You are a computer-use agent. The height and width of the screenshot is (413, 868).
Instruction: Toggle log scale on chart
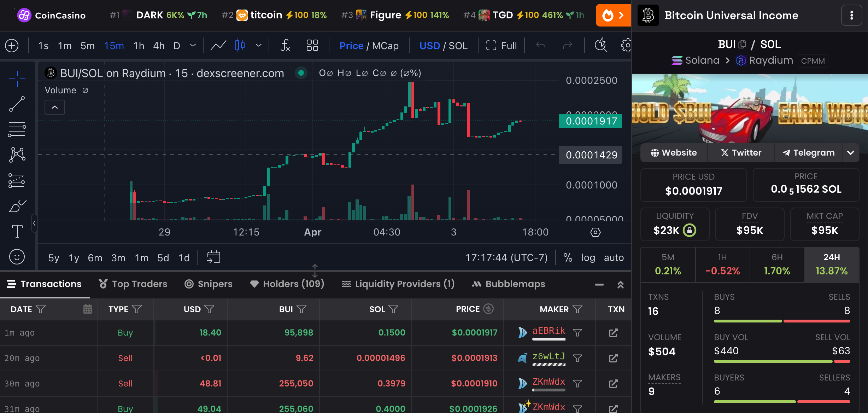point(588,257)
